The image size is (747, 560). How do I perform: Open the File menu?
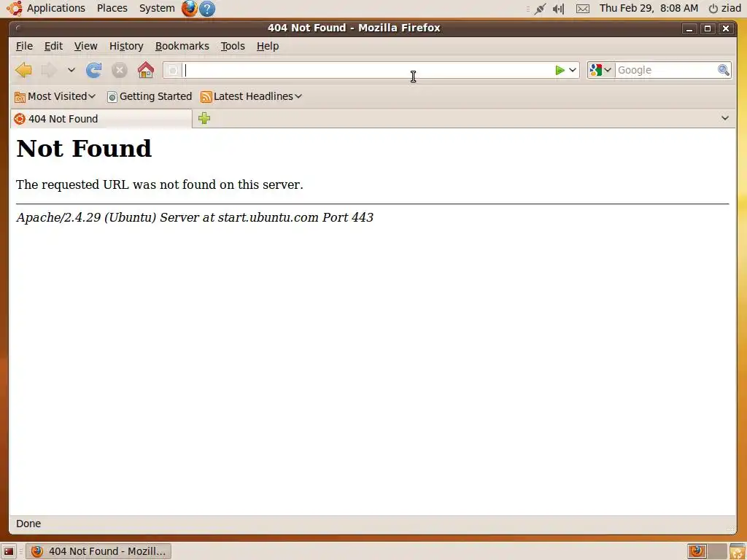[24, 46]
